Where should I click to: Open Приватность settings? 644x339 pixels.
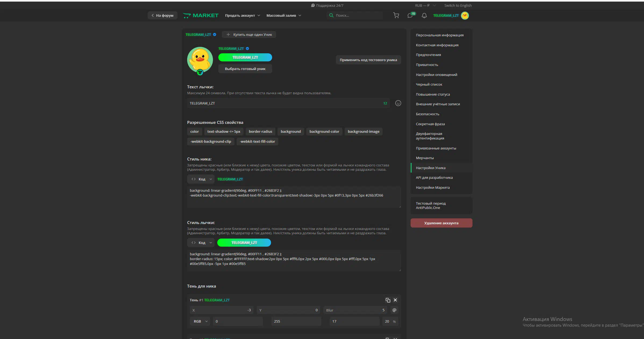click(x=442, y=65)
